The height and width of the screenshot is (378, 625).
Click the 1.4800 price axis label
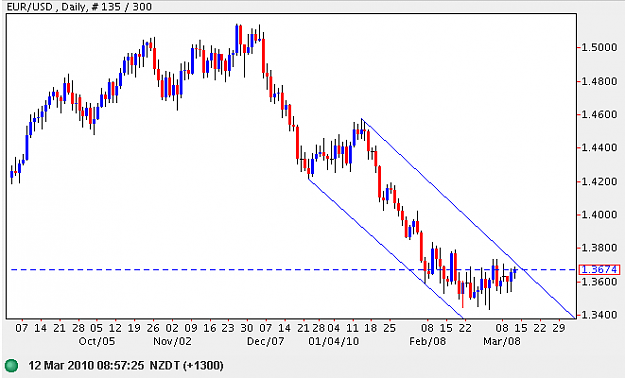[599, 81]
